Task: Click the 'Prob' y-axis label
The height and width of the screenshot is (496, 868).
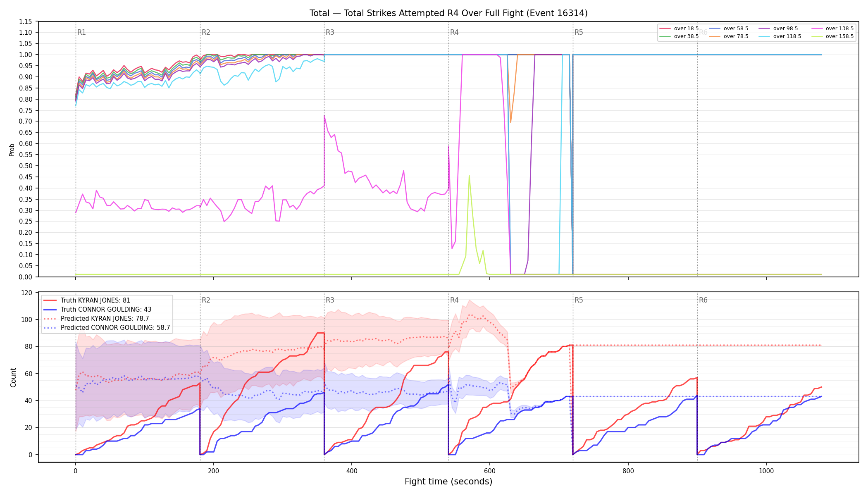Action: [12, 150]
